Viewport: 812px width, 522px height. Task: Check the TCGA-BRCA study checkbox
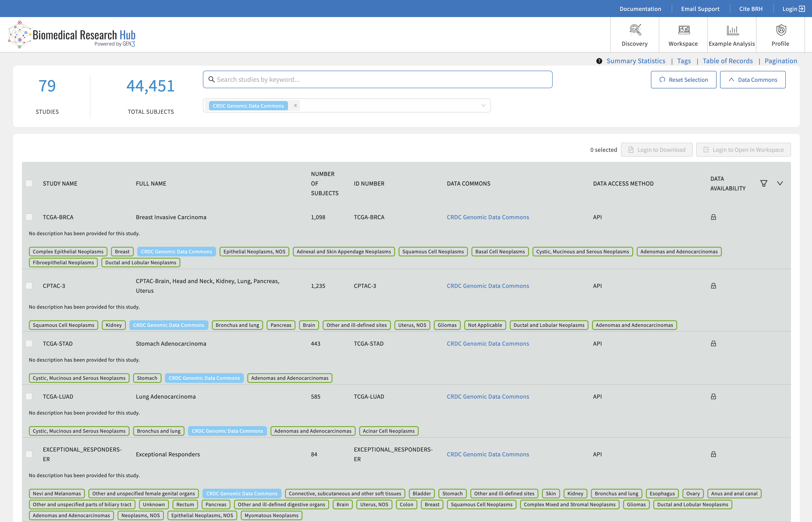point(29,217)
